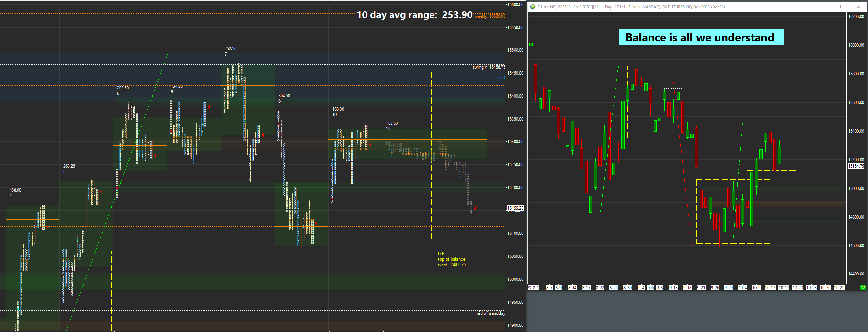Select the 8-25 date on the time axis
Screen dimensions: 868x332
coord(614,288)
